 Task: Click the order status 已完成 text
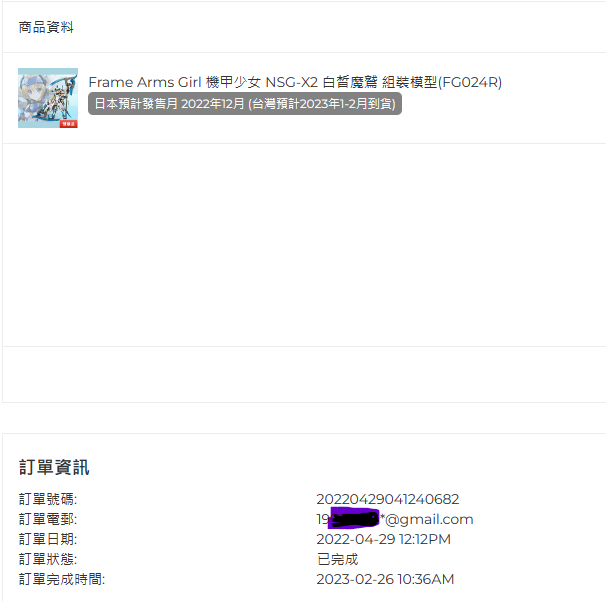coord(337,559)
